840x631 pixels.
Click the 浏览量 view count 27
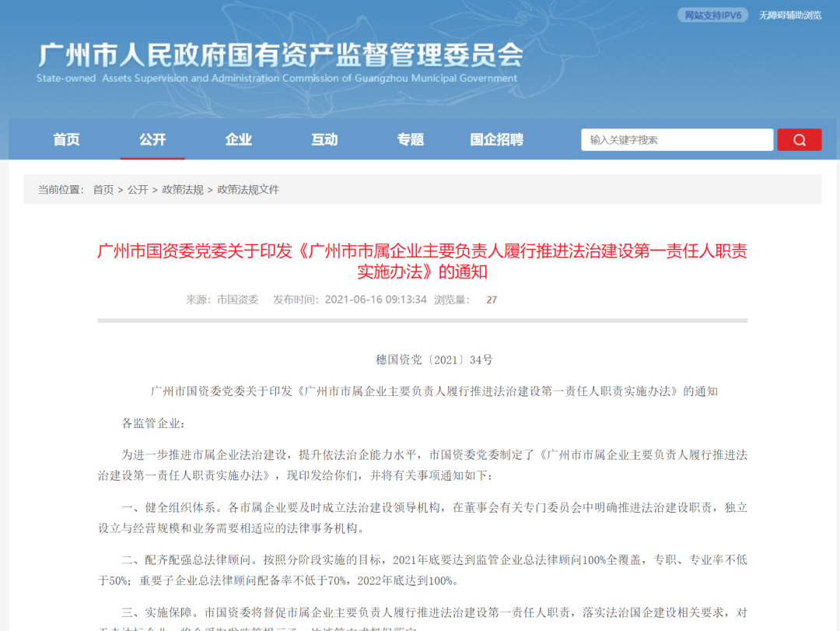point(491,300)
